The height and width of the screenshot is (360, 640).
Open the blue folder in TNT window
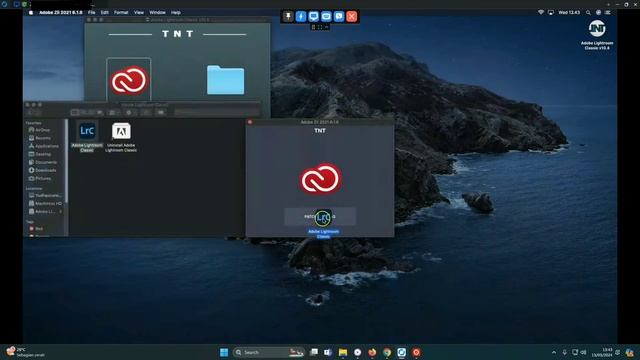pyautogui.click(x=225, y=80)
